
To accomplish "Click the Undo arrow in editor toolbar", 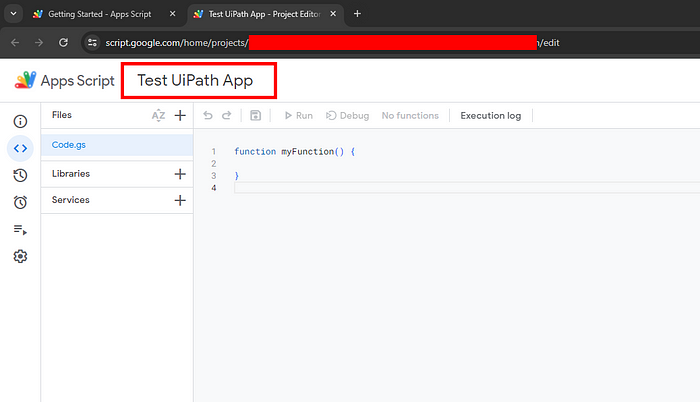I will click(208, 115).
